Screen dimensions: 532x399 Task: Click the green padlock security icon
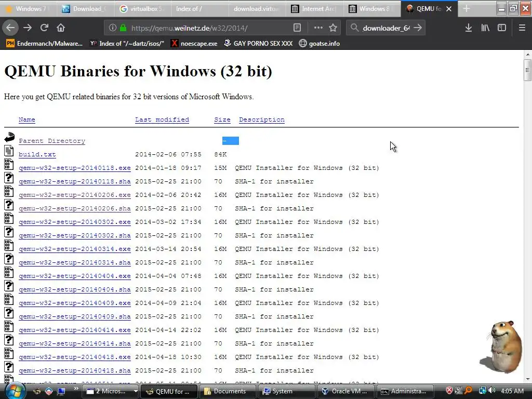[x=123, y=28]
